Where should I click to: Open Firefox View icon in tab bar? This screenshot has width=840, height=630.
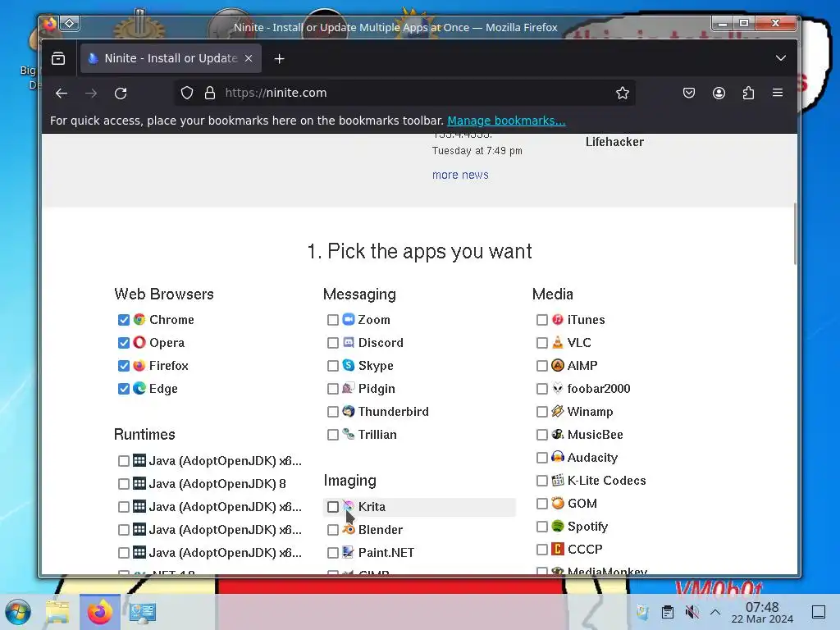click(x=58, y=58)
